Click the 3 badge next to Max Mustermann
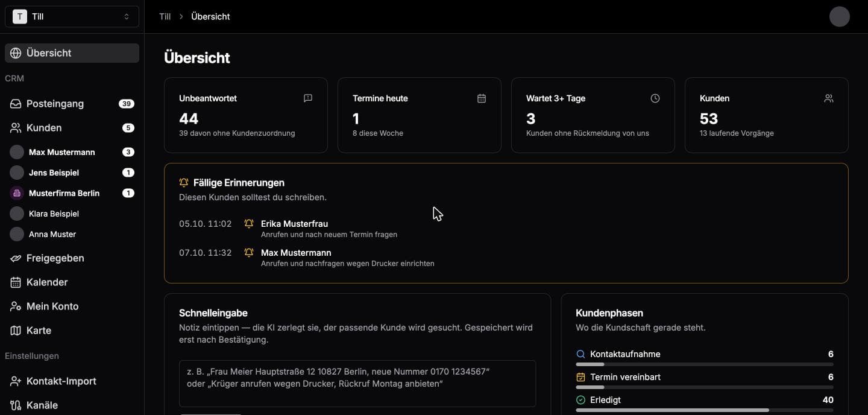Screen dimensions: 868x415 point(128,152)
